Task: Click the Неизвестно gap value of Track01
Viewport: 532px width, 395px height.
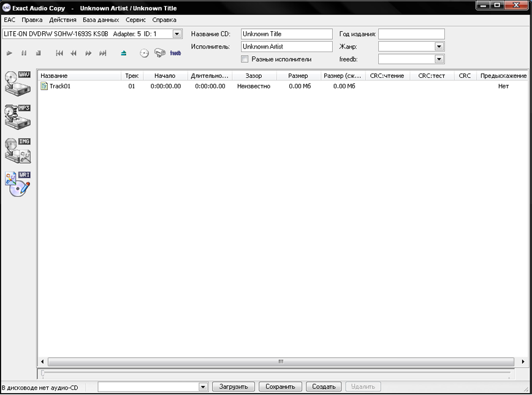Action: click(254, 86)
